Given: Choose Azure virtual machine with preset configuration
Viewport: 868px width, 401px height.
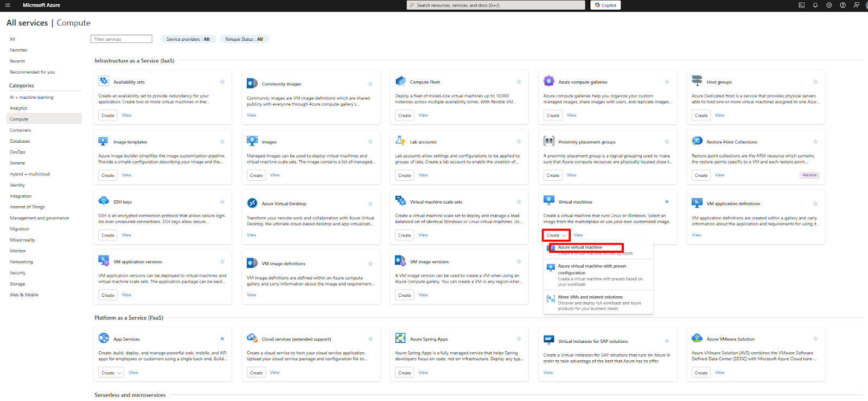Looking at the screenshot, I should coord(598,275).
